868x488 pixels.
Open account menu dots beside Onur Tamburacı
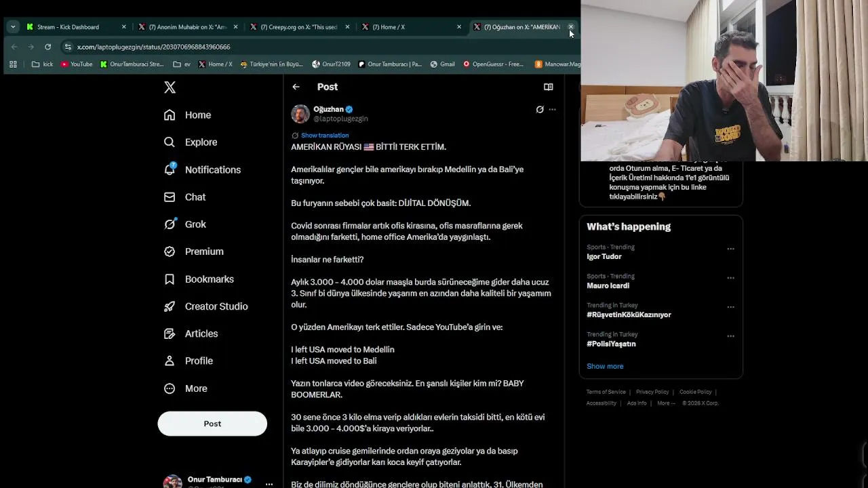269,484
